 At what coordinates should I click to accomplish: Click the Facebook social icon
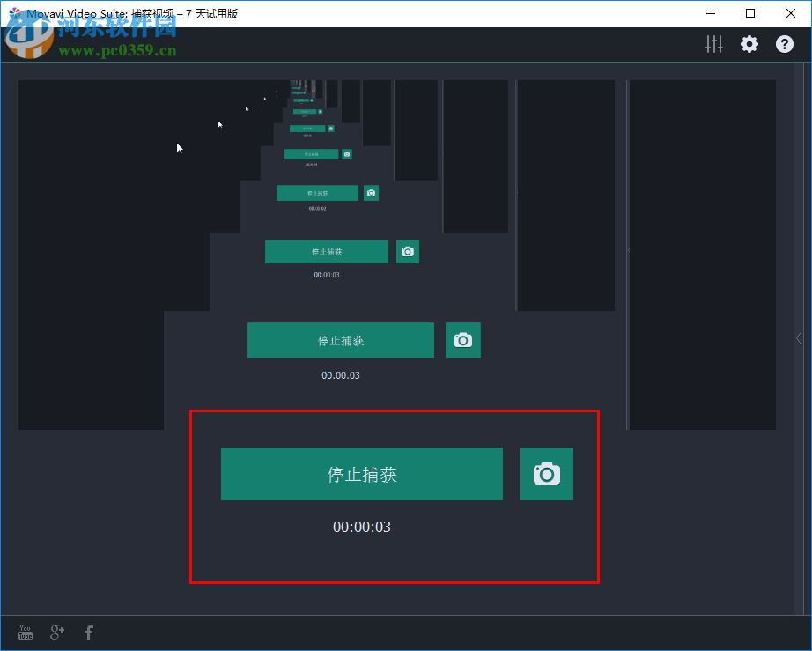88,632
